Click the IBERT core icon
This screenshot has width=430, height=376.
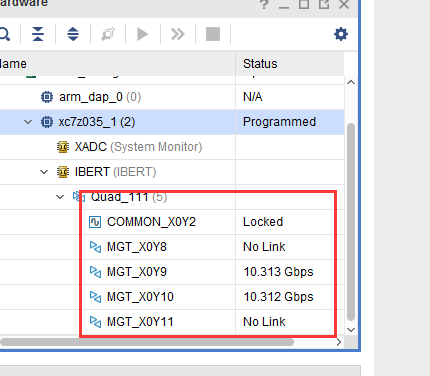(x=63, y=172)
